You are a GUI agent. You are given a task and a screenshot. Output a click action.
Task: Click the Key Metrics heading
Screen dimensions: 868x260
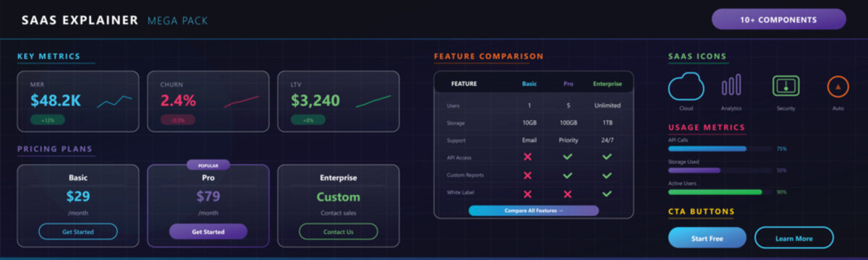(x=48, y=56)
